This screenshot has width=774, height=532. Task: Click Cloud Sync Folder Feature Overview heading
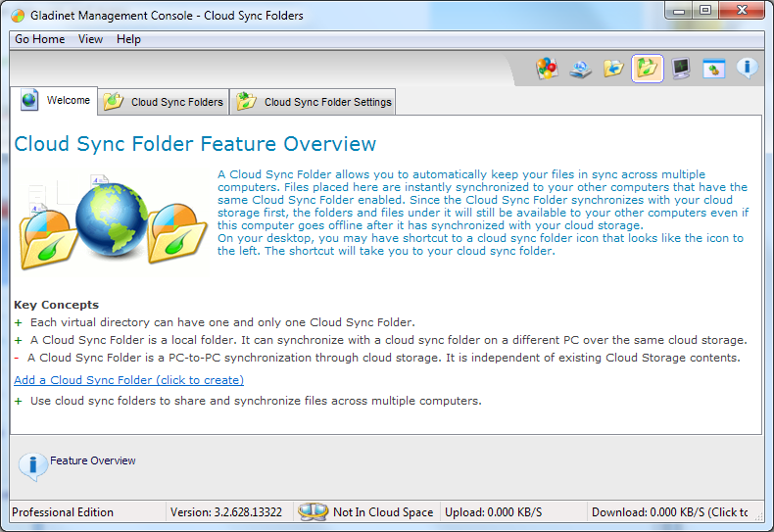tap(195, 144)
